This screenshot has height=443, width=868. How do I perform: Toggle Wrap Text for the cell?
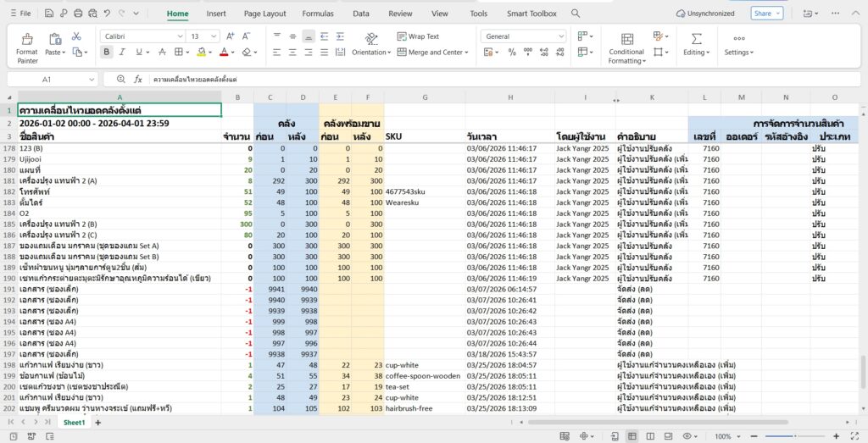pos(418,36)
